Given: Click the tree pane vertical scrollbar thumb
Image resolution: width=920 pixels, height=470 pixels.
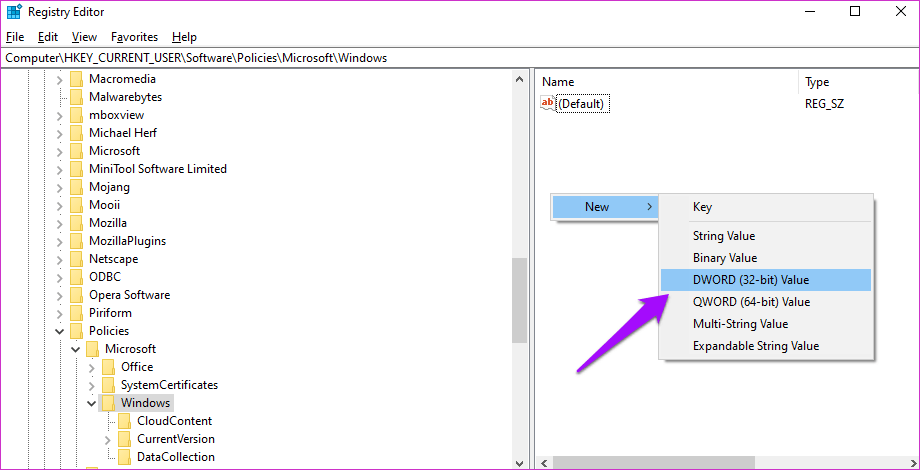Looking at the screenshot, I should 519,301.
